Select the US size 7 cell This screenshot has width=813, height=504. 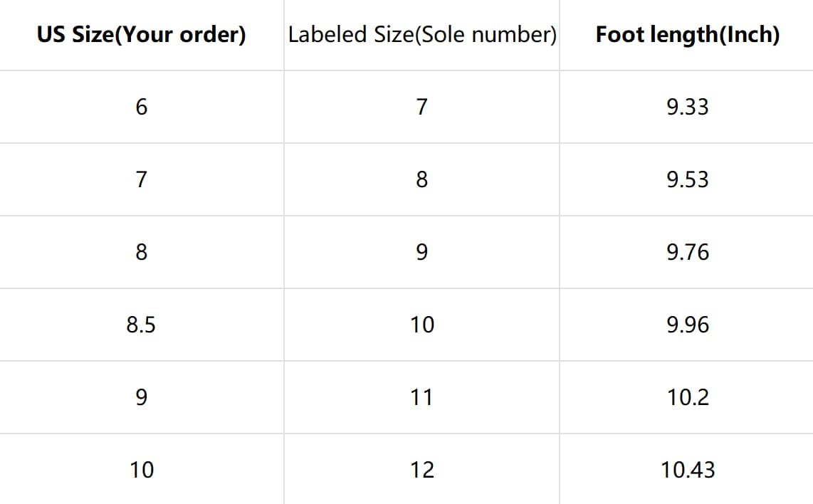141,179
